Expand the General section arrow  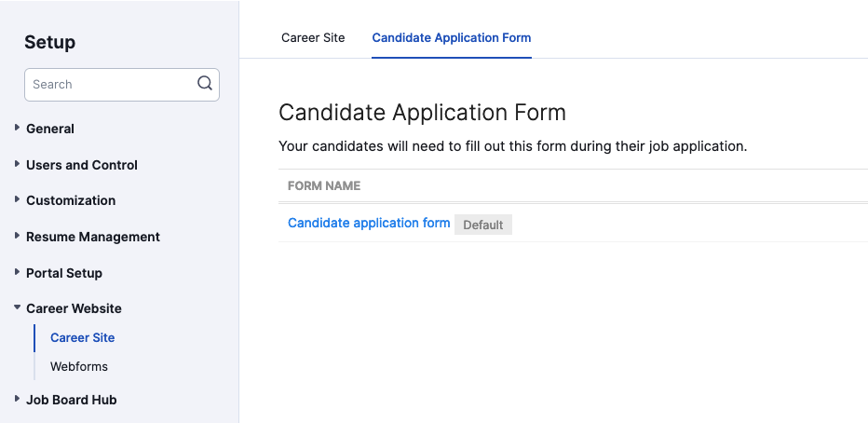point(17,128)
